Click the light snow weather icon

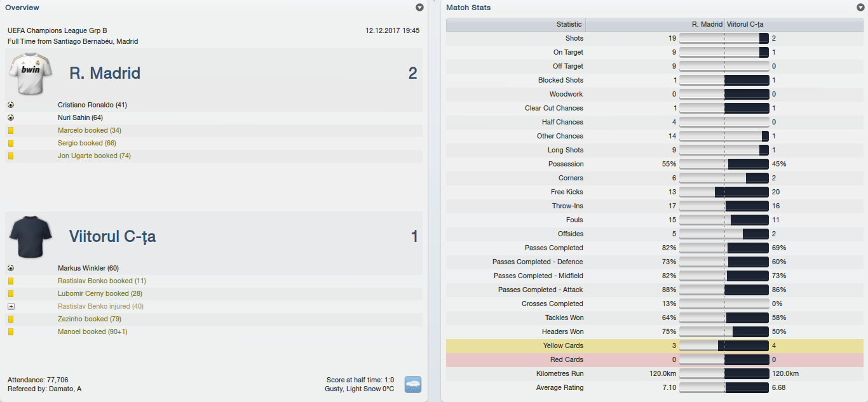click(413, 384)
